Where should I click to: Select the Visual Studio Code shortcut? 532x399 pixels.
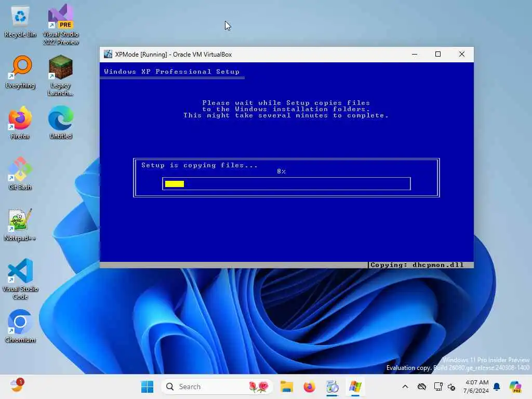[x=20, y=279]
